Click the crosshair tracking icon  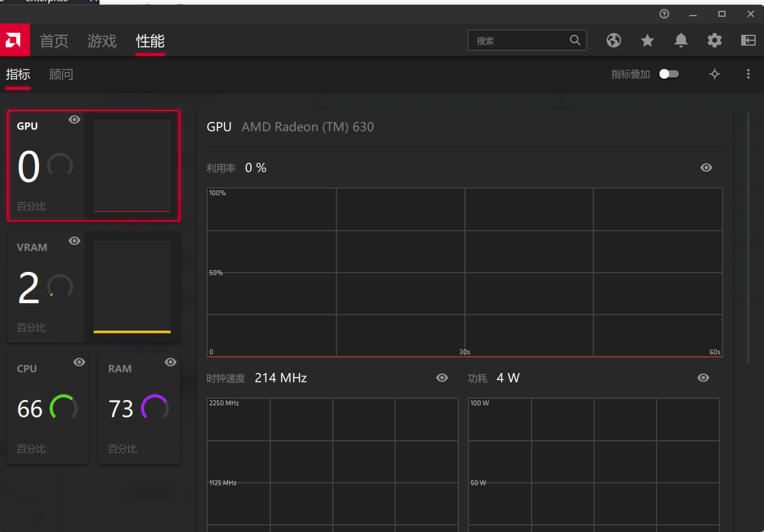pos(715,74)
